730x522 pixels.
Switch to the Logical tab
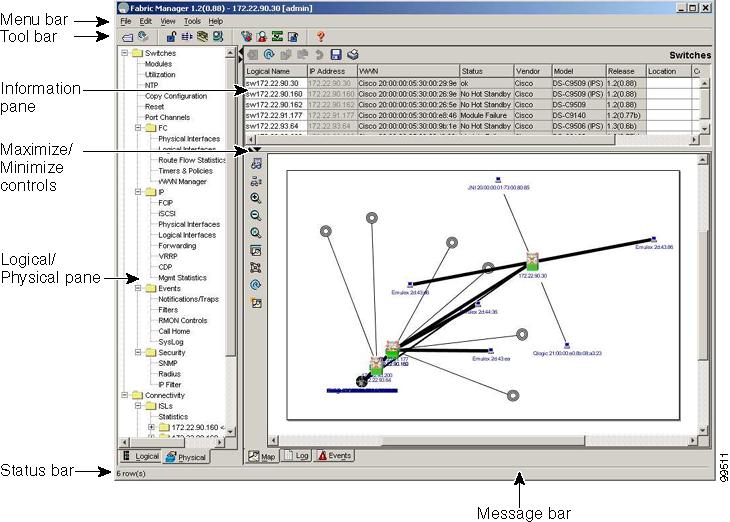(x=141, y=456)
